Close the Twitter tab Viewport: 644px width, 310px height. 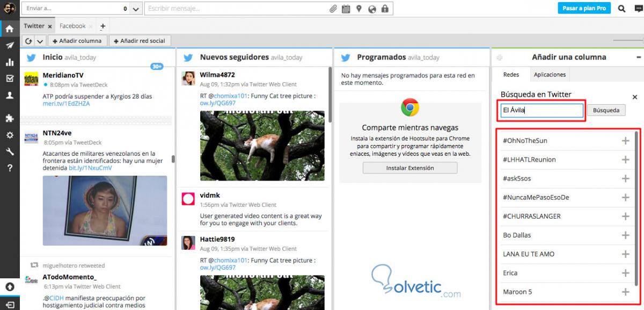(50, 26)
